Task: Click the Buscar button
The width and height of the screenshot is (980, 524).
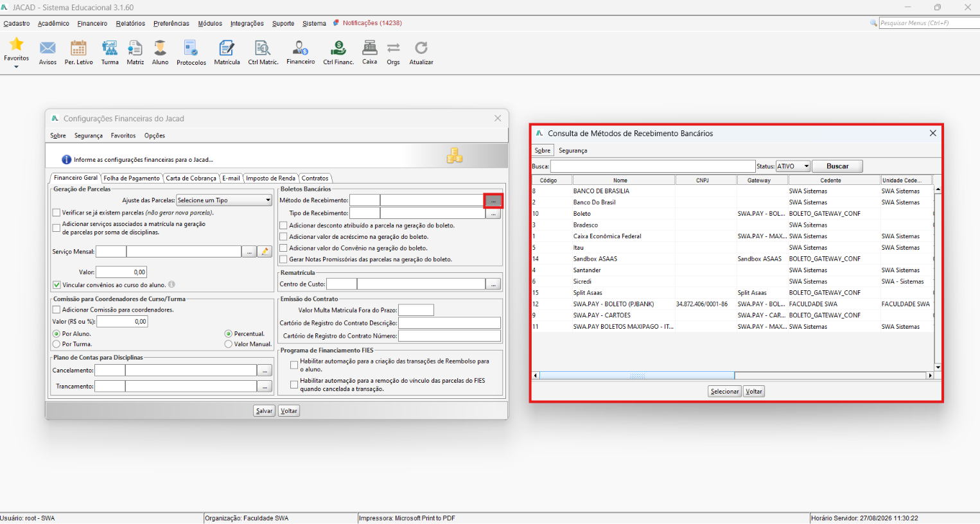Action: point(837,166)
